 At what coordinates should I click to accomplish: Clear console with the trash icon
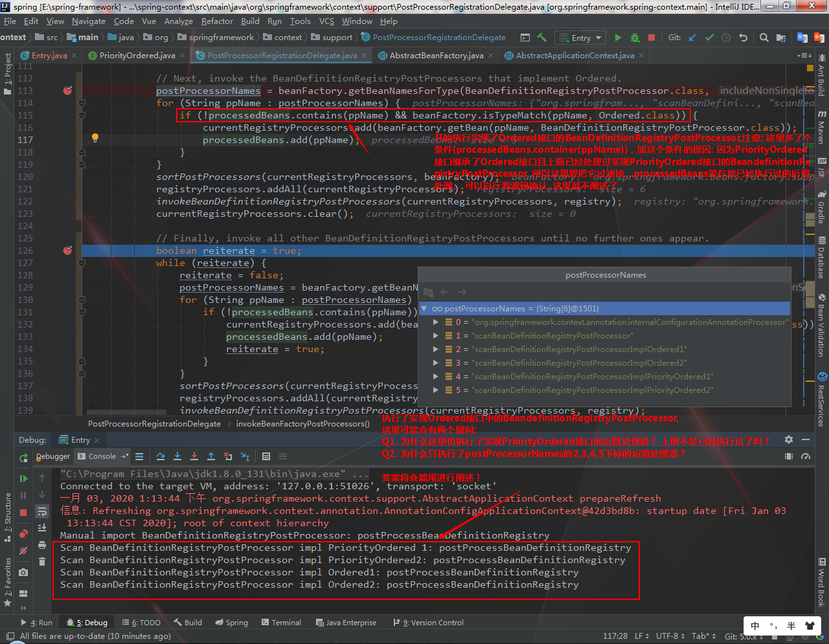click(42, 560)
